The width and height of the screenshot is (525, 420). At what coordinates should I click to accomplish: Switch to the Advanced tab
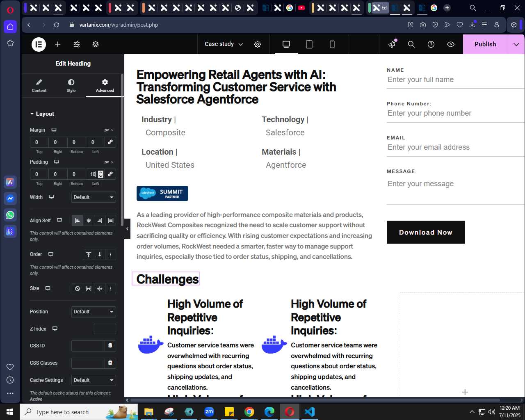(105, 86)
